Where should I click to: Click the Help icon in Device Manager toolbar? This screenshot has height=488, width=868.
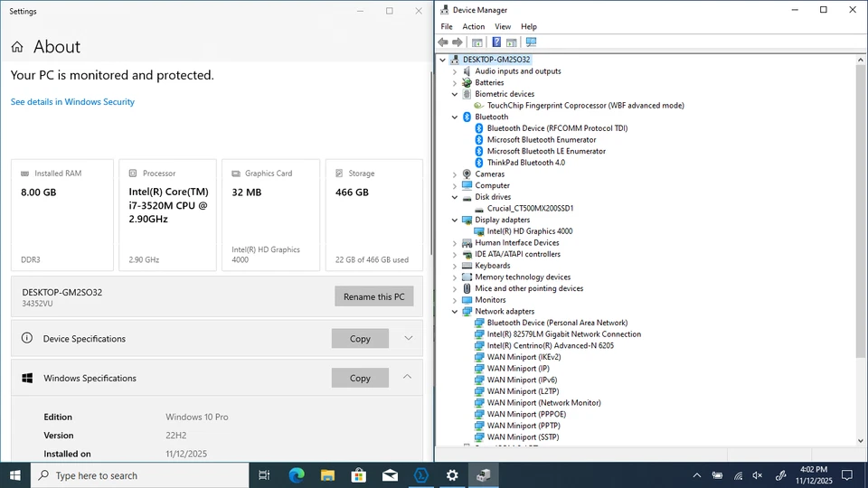tap(495, 42)
